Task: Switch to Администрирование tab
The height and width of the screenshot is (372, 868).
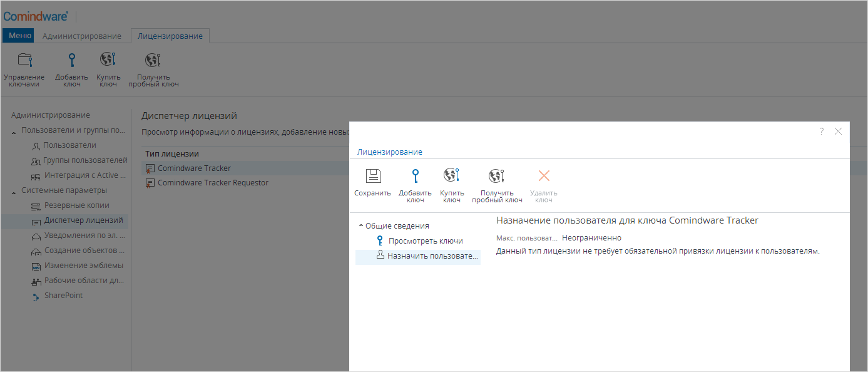Action: click(82, 36)
